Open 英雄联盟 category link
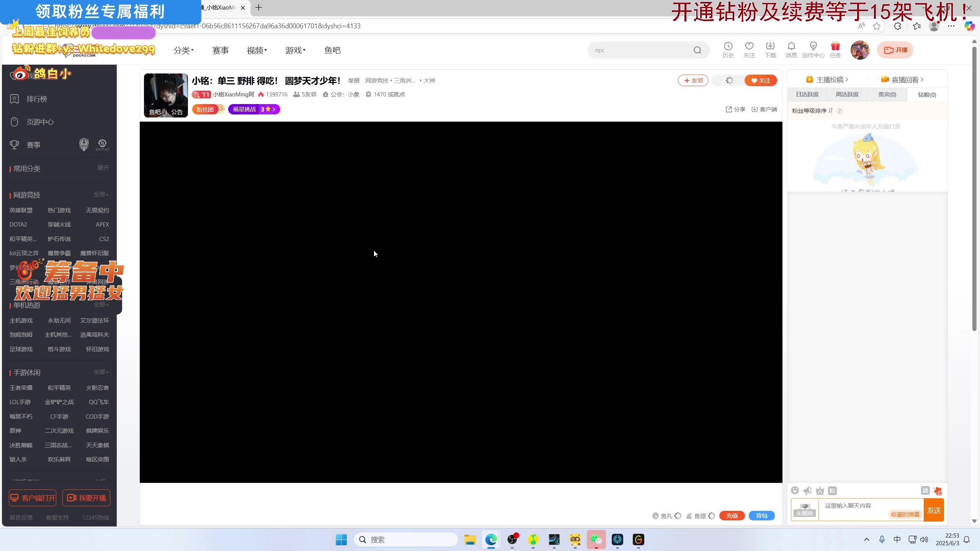980x551 pixels. point(21,210)
